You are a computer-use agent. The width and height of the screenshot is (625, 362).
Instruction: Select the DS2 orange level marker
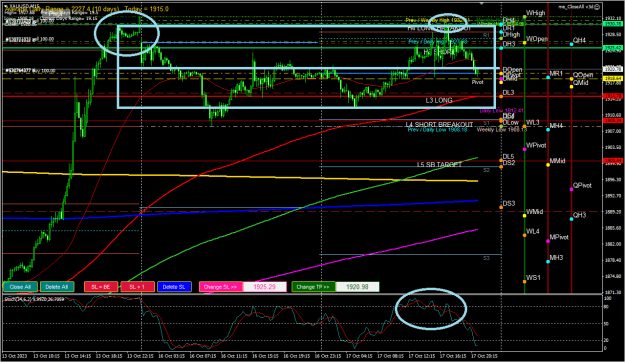tap(501, 167)
